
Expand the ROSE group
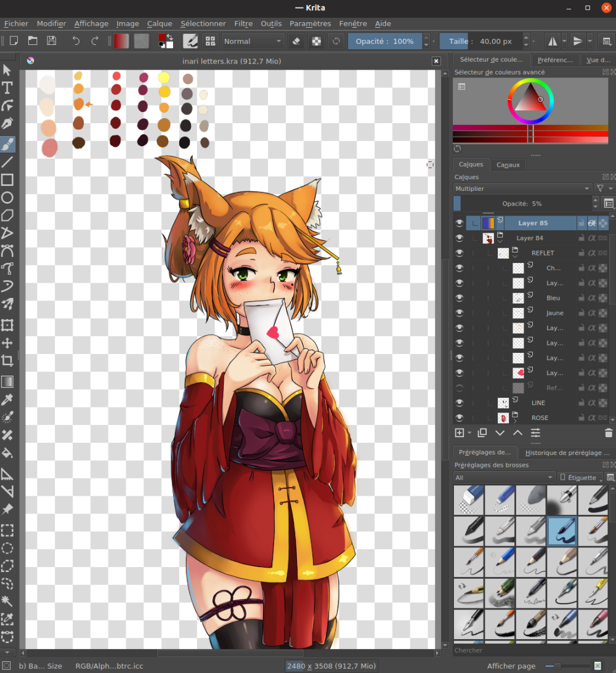tap(515, 421)
